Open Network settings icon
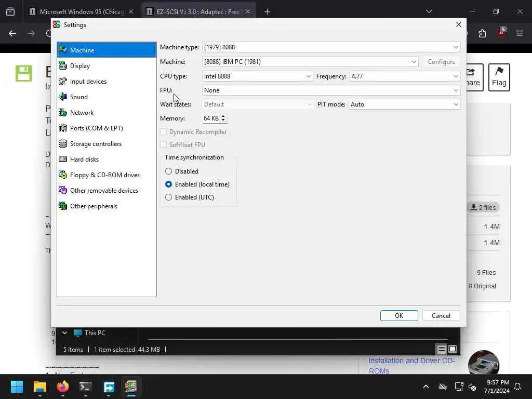The width and height of the screenshot is (532, 399). (63, 113)
